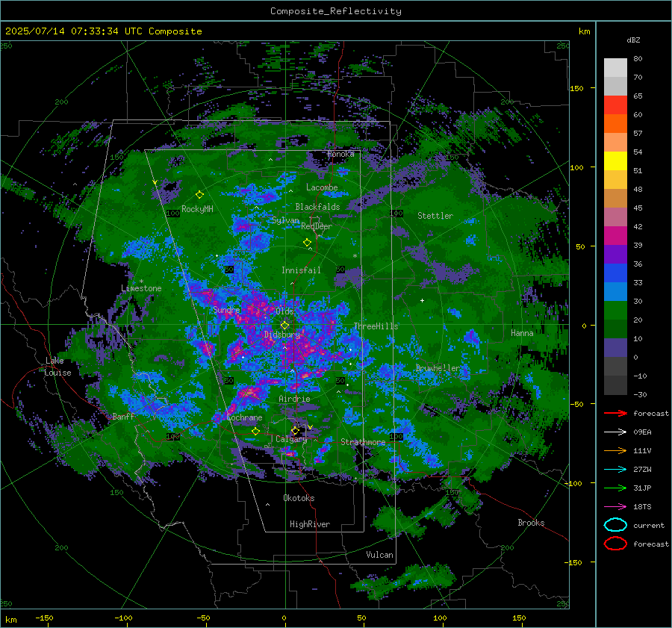Image resolution: width=672 pixels, height=628 pixels.
Task: Click the red forecast arrow in legend
Action: click(615, 413)
